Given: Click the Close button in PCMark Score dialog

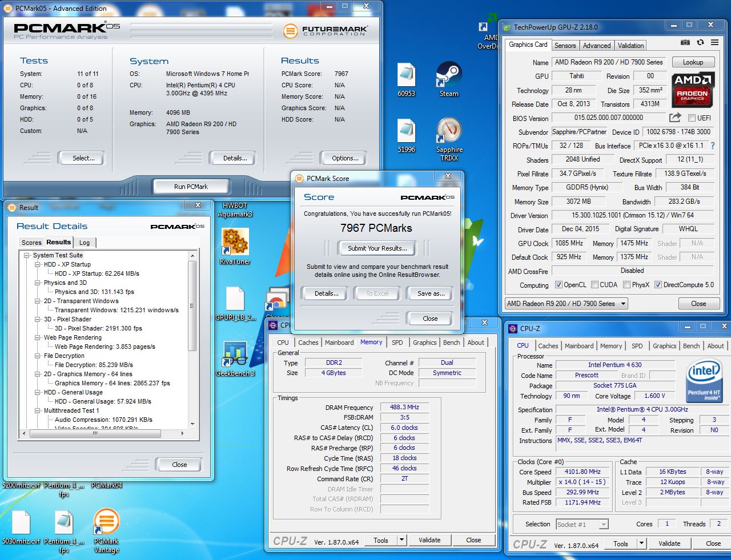Looking at the screenshot, I should pyautogui.click(x=430, y=319).
